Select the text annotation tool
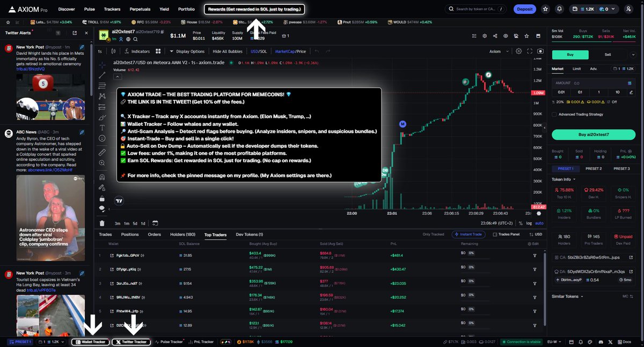This screenshot has height=347, width=644. coord(103,127)
